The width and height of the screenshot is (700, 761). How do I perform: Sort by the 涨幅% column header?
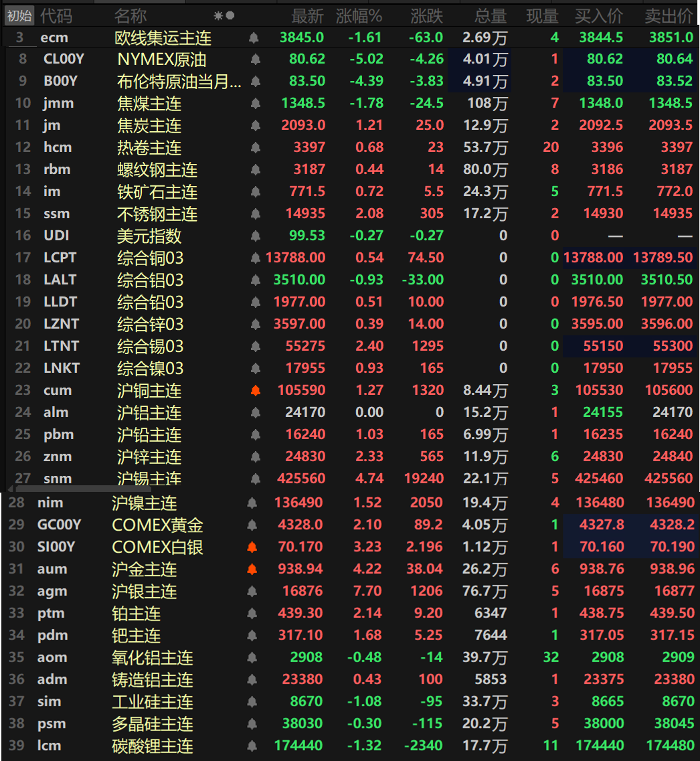tap(359, 16)
